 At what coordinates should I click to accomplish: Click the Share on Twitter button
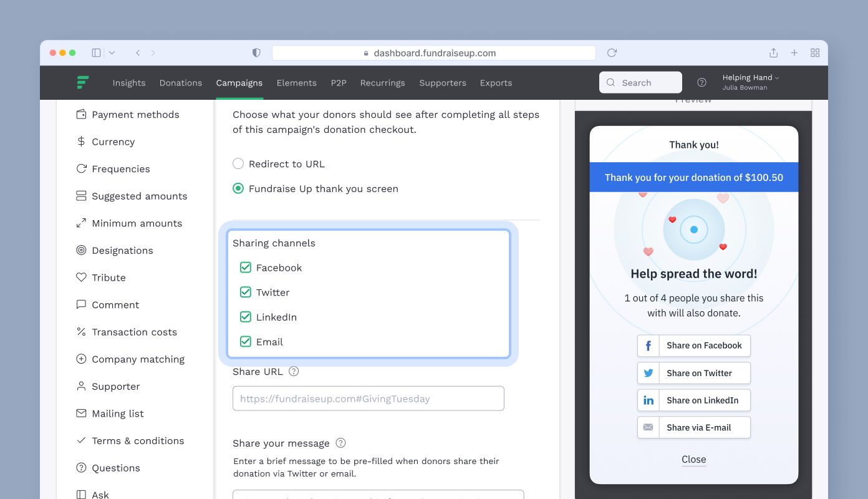tap(694, 373)
